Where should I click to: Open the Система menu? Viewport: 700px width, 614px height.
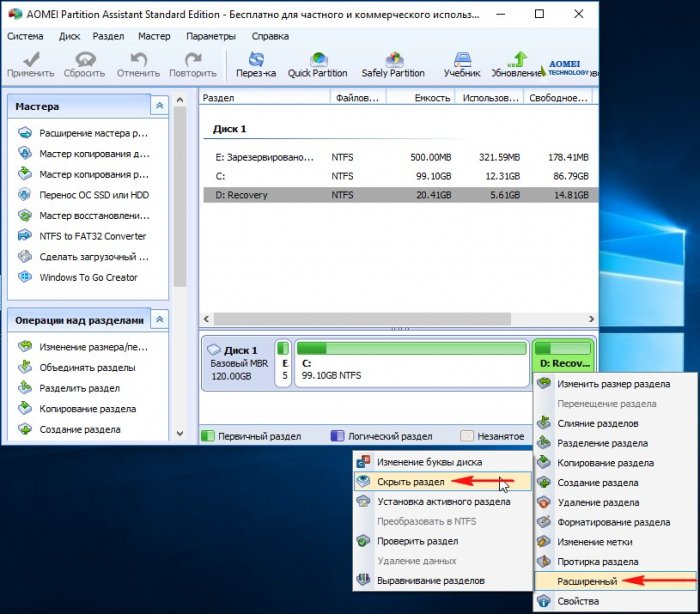[x=25, y=36]
